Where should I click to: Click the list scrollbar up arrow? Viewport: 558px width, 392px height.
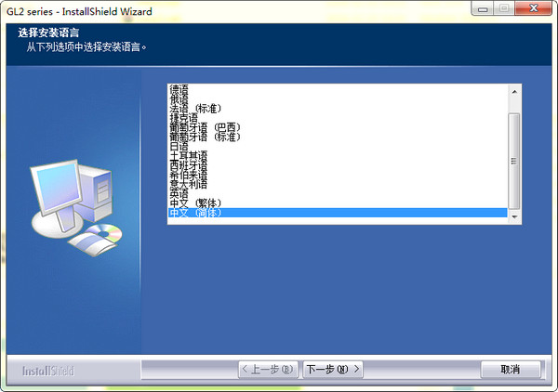(514, 92)
